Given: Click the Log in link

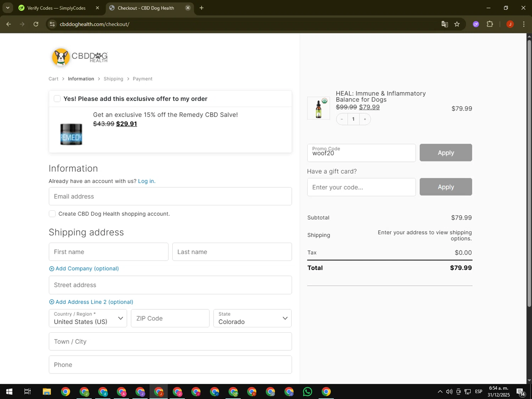Looking at the screenshot, I should click(146, 181).
